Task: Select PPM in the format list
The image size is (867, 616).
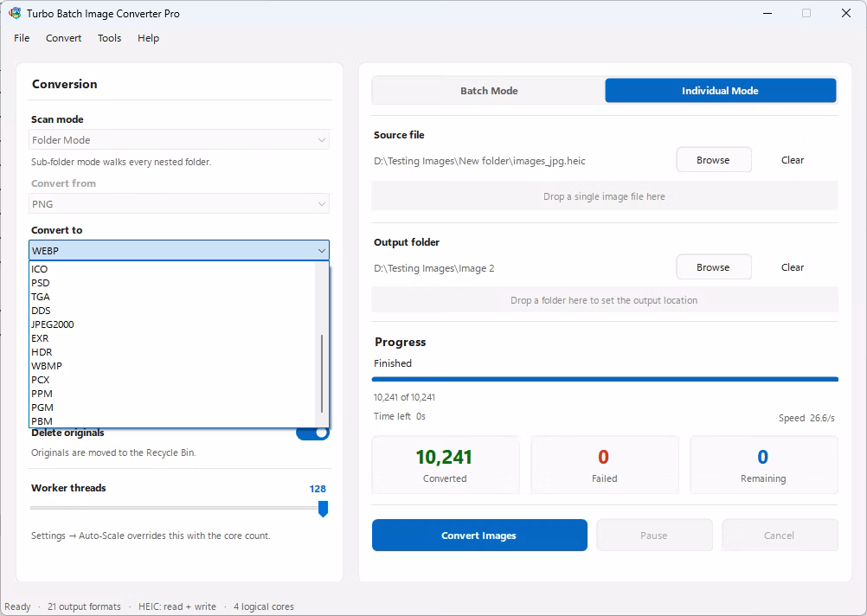Action: 172,394
